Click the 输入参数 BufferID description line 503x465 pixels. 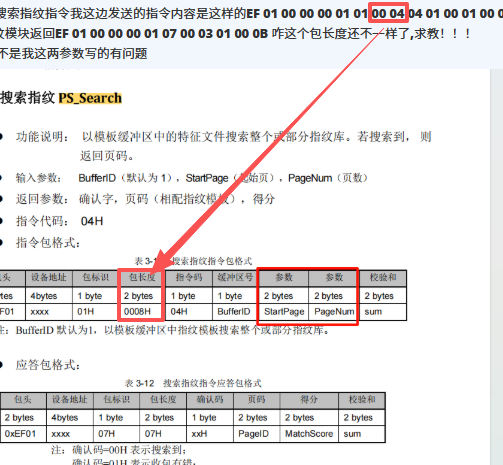(x=191, y=178)
